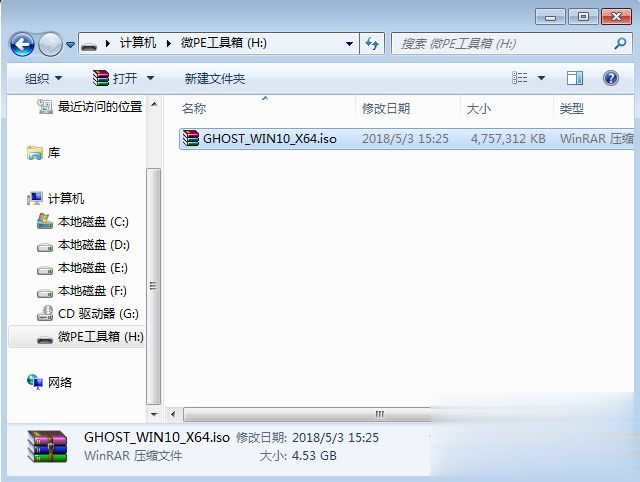Click the 计算机 computer icon in tree
This screenshot has width=640, height=482.
[x=35, y=198]
